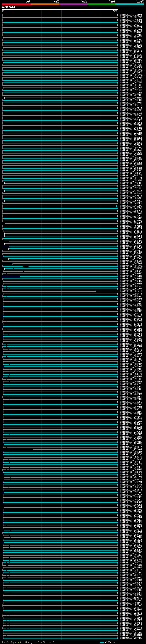Viewport: 146px width, 644px height.
Task: Click the alignment bar for UniRef100_A1BQW0
Action: 69,276
